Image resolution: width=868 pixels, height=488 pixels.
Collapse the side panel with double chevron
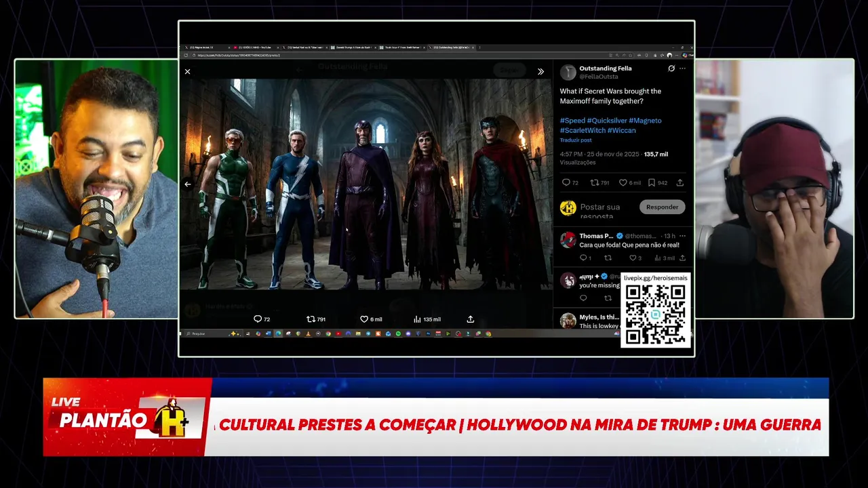[x=540, y=72]
